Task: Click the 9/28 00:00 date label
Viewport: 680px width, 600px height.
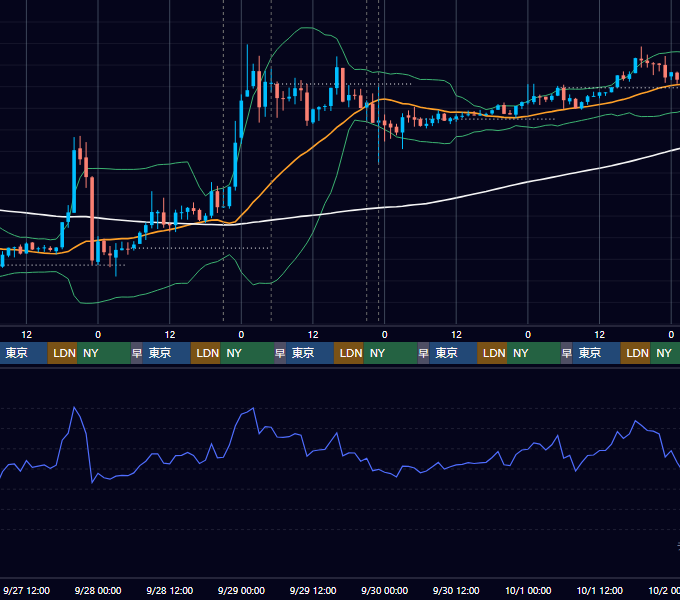Action: tap(98, 590)
